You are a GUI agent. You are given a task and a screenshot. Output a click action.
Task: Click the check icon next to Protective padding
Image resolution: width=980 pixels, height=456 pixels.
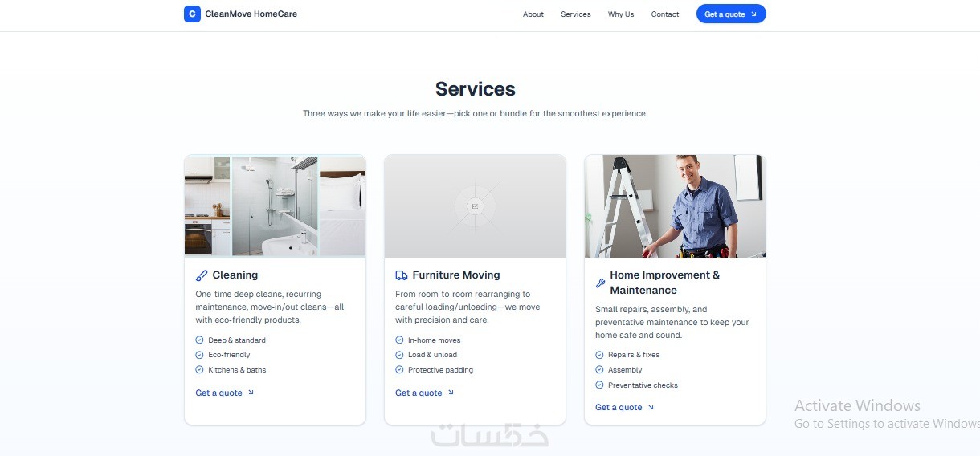pyautogui.click(x=399, y=370)
